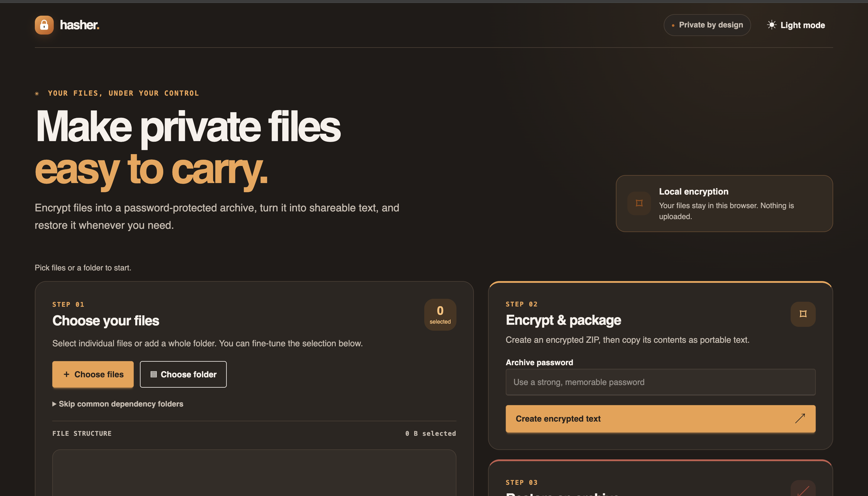This screenshot has width=868, height=496.
Task: Click the orange lock logo icon
Action: 44,25
